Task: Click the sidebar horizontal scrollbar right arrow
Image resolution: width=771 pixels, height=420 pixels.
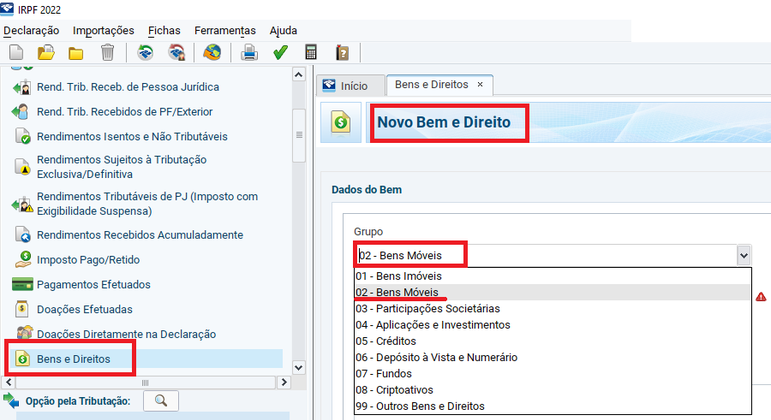Action: point(284,382)
